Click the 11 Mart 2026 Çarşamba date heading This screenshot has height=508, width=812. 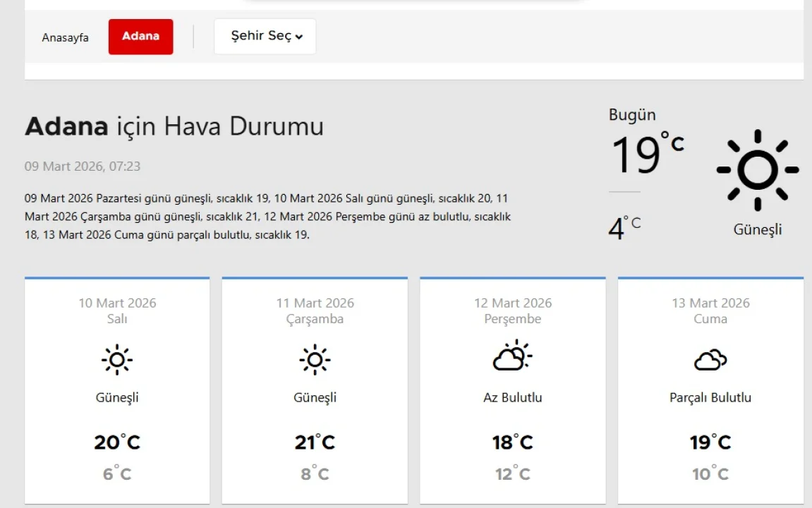click(315, 311)
